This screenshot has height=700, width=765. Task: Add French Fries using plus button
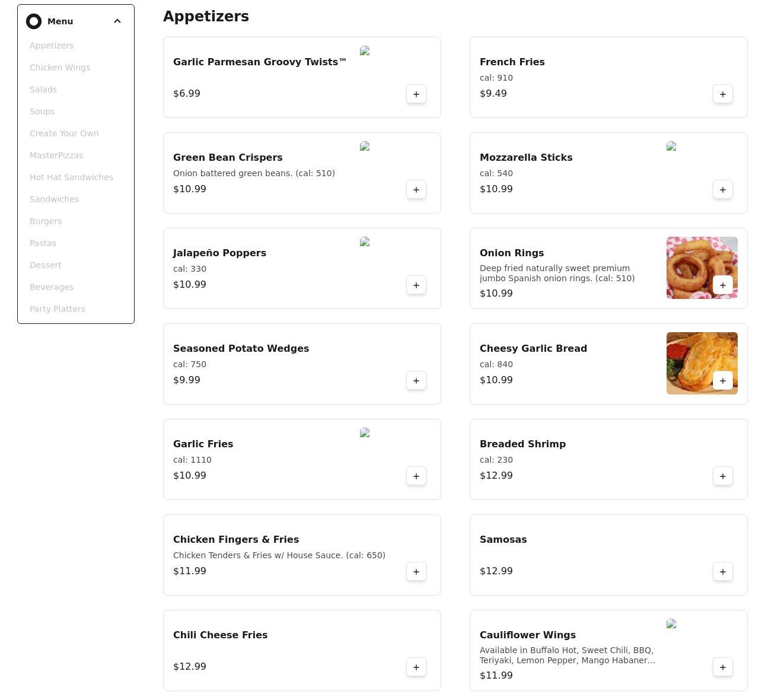click(723, 94)
